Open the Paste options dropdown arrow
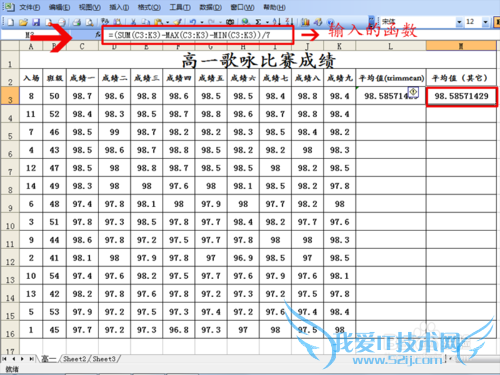Viewport: 500px width, 375px height. click(167, 23)
